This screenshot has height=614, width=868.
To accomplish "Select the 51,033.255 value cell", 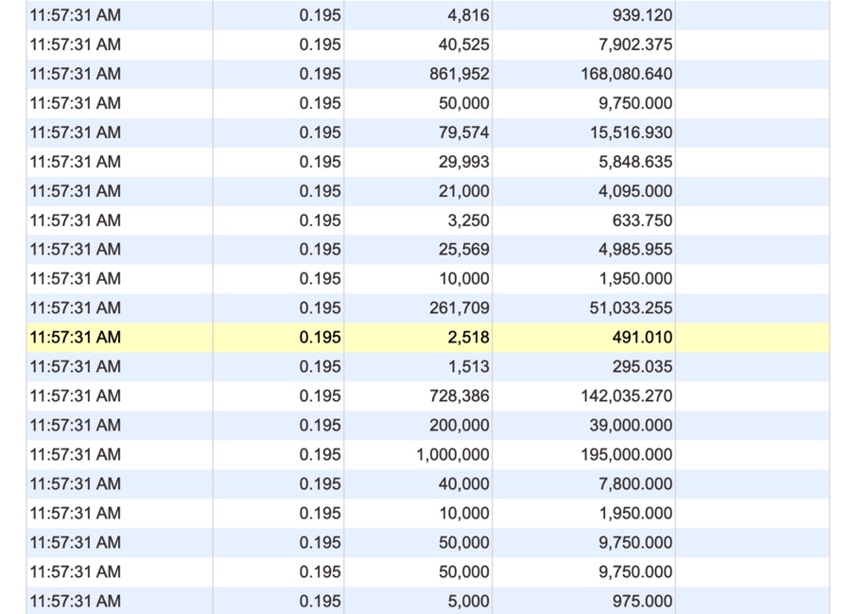I will click(x=631, y=308).
